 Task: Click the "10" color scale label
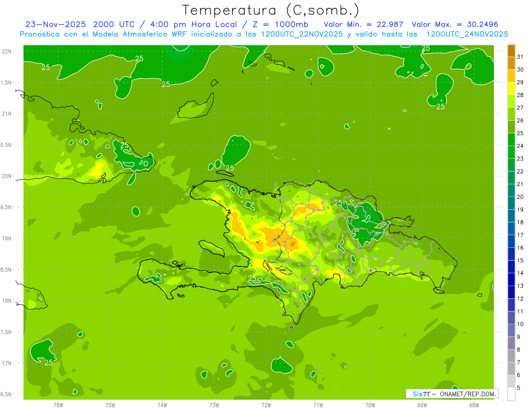520,324
